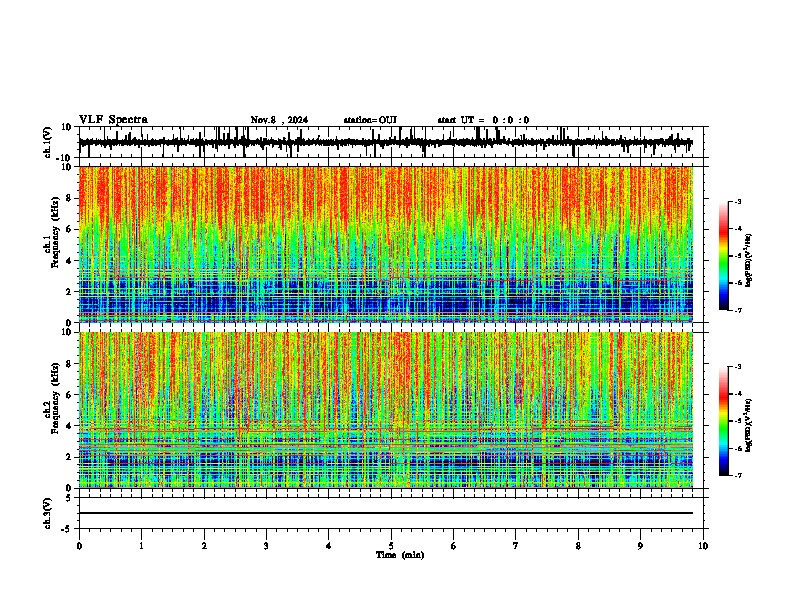Click time axis tick label '10'
Screen dimensions: 792x612
pyautogui.click(x=703, y=546)
